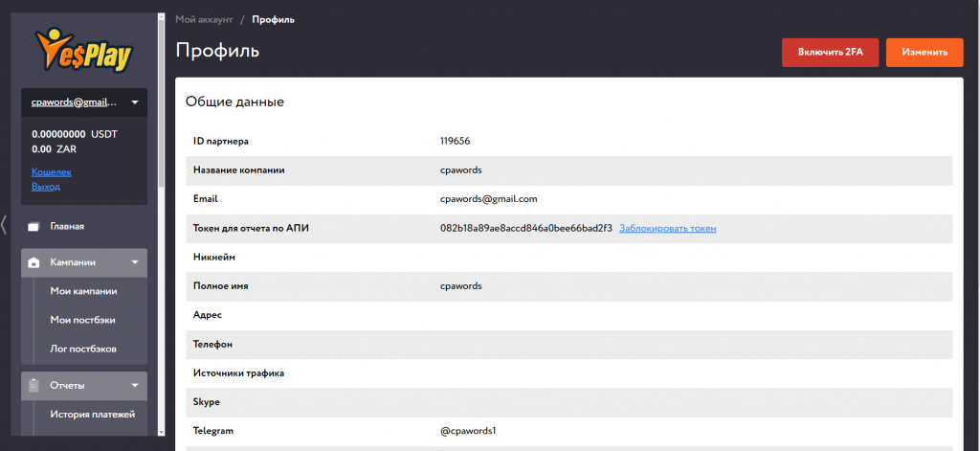980x451 pixels.
Task: Open the Главная home icon
Action: click(x=33, y=227)
